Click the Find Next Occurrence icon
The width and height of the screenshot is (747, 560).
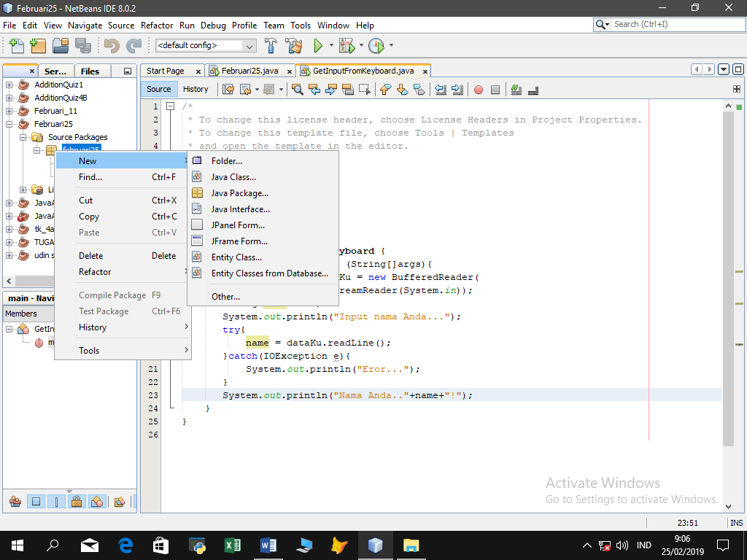click(331, 90)
